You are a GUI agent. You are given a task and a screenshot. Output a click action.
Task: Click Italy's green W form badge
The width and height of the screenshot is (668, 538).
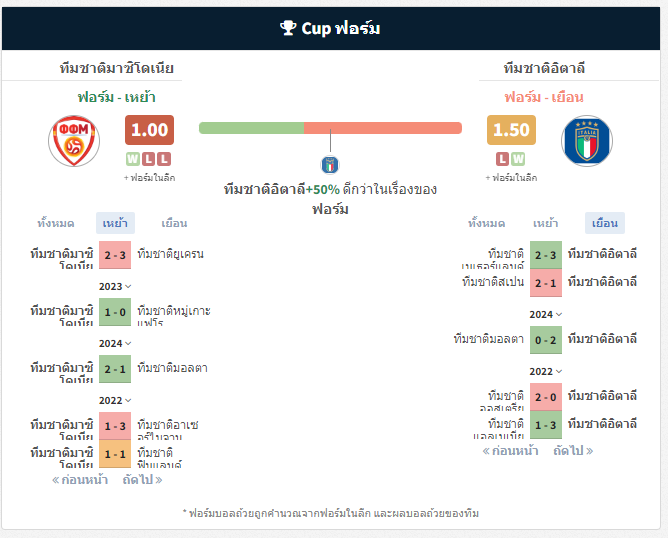click(518, 159)
